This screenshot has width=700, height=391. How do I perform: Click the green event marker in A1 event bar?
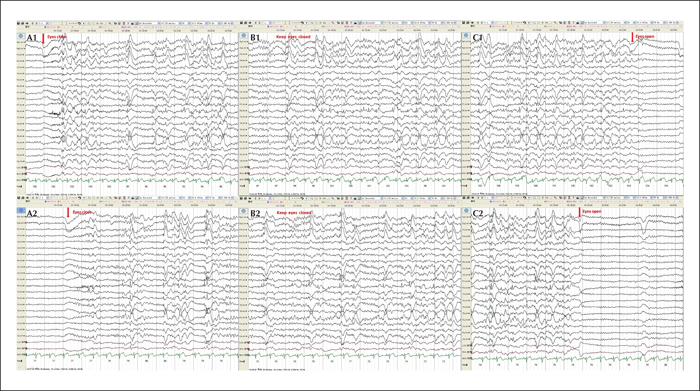pos(100,27)
